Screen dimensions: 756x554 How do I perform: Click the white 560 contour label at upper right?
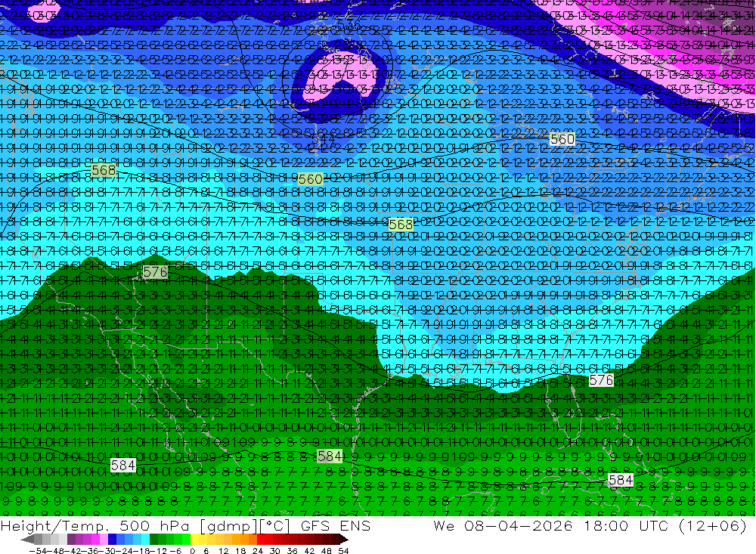(562, 139)
